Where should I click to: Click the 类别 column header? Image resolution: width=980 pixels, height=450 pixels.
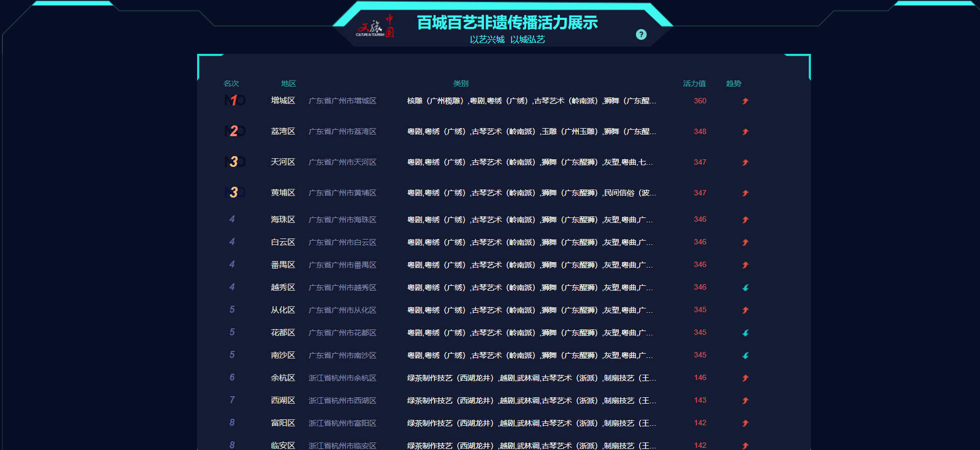[460, 83]
